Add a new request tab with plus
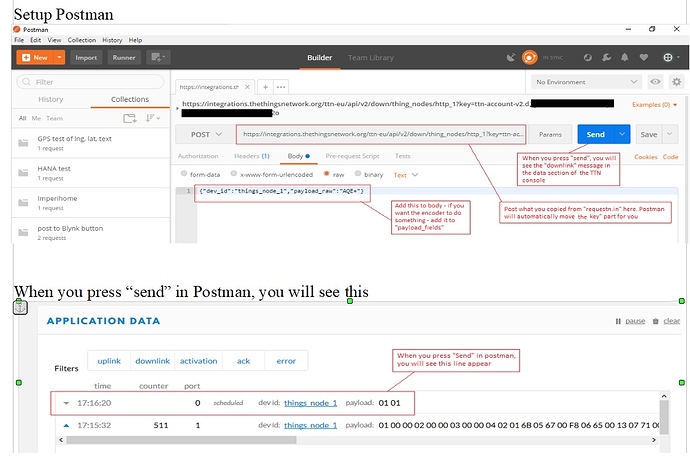The image size is (690, 458). click(x=265, y=87)
